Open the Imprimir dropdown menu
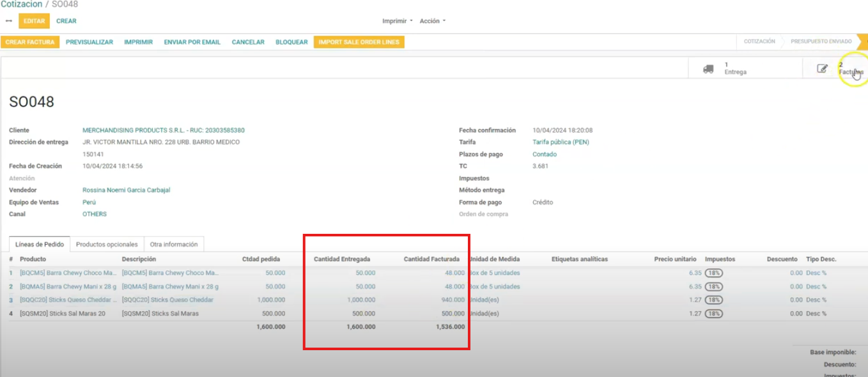 pos(397,21)
